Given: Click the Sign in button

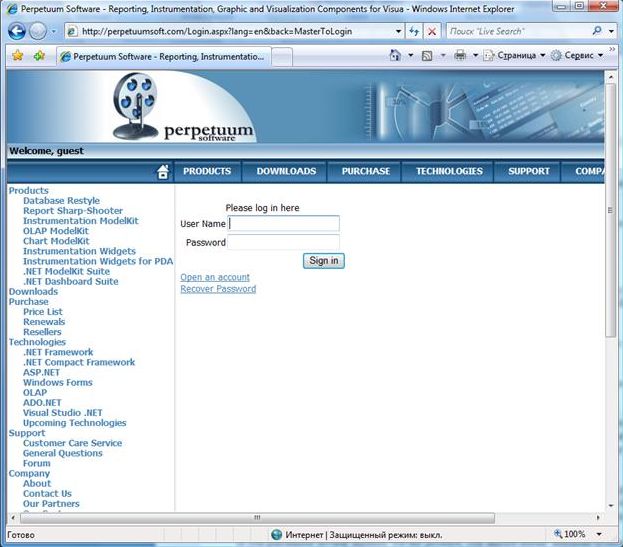Looking at the screenshot, I should (x=323, y=261).
